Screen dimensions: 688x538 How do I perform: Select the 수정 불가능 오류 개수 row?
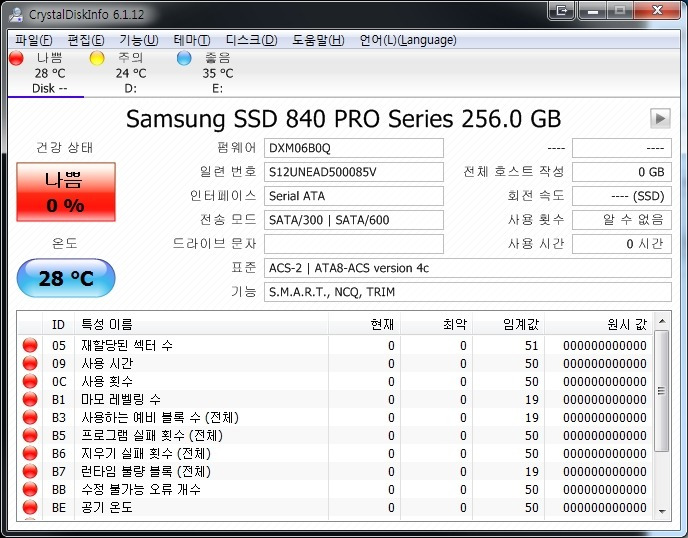tap(335, 489)
